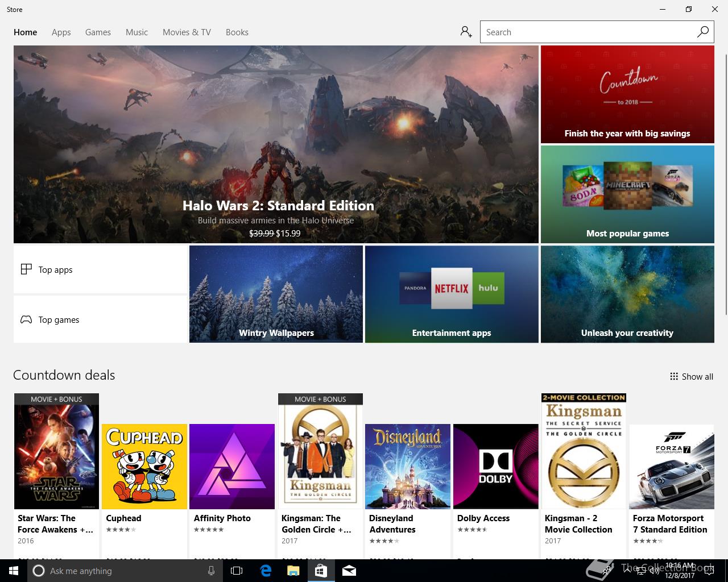Open the Most popular games tile
The image size is (728, 582).
tap(627, 194)
